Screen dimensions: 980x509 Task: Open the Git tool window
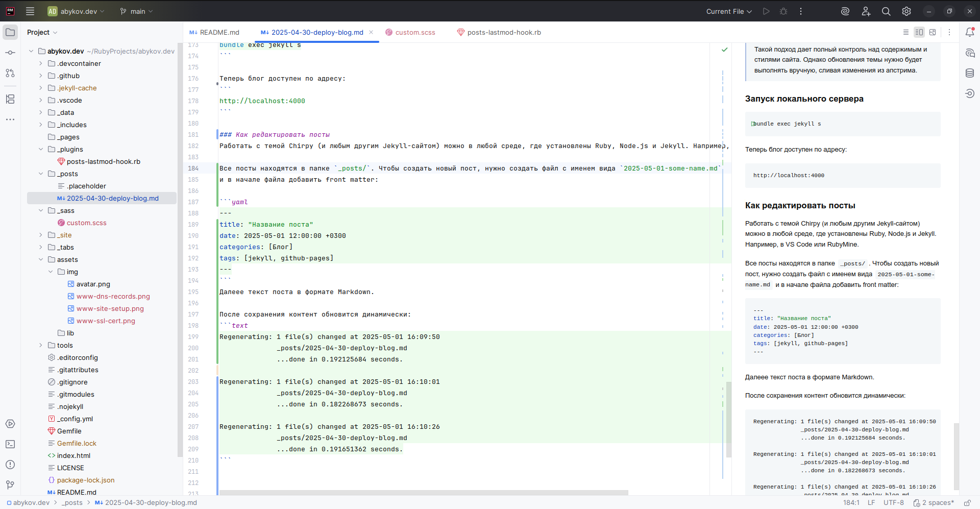pos(10,485)
